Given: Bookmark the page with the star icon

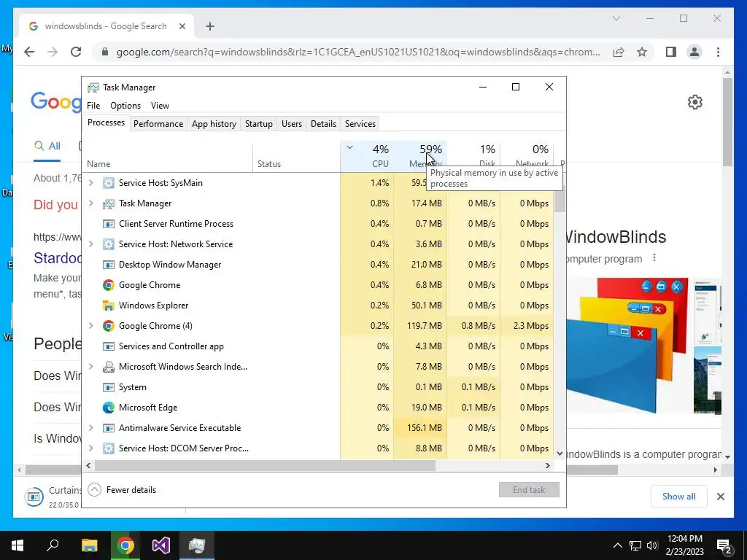Looking at the screenshot, I should tap(642, 52).
